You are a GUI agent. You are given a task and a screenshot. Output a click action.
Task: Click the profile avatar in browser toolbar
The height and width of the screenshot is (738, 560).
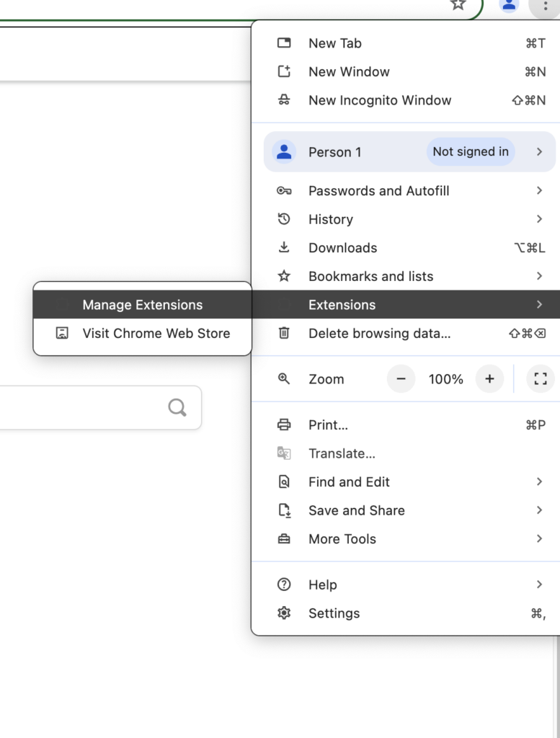click(509, 5)
